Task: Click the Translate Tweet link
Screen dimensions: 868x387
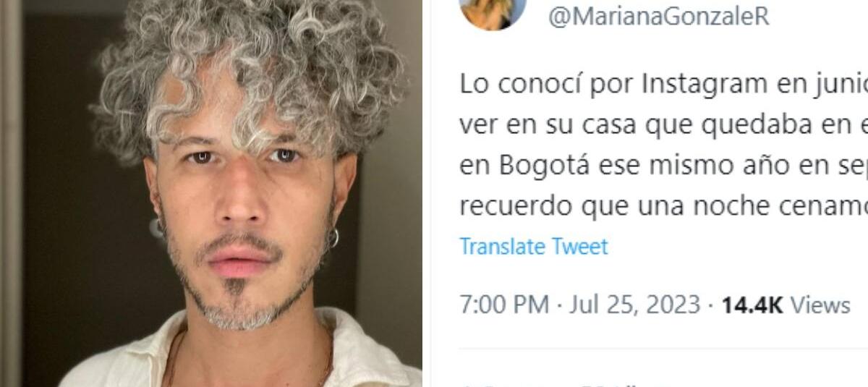Action: tap(534, 247)
